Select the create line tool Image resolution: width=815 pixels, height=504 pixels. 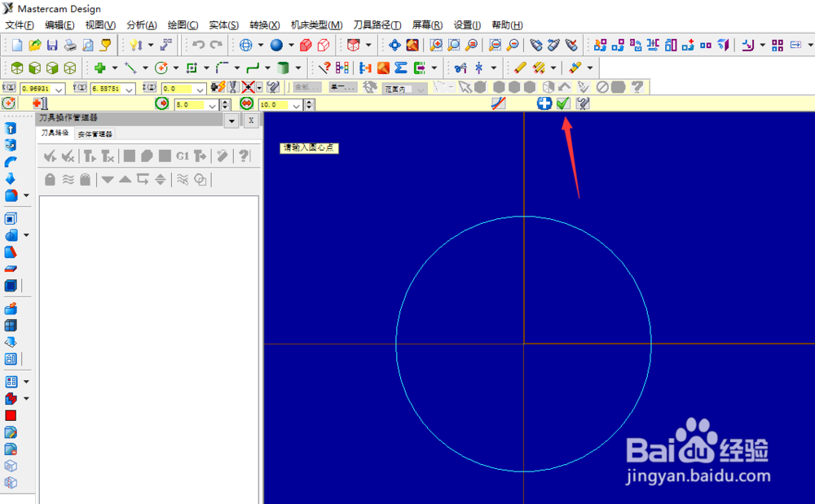point(130,68)
